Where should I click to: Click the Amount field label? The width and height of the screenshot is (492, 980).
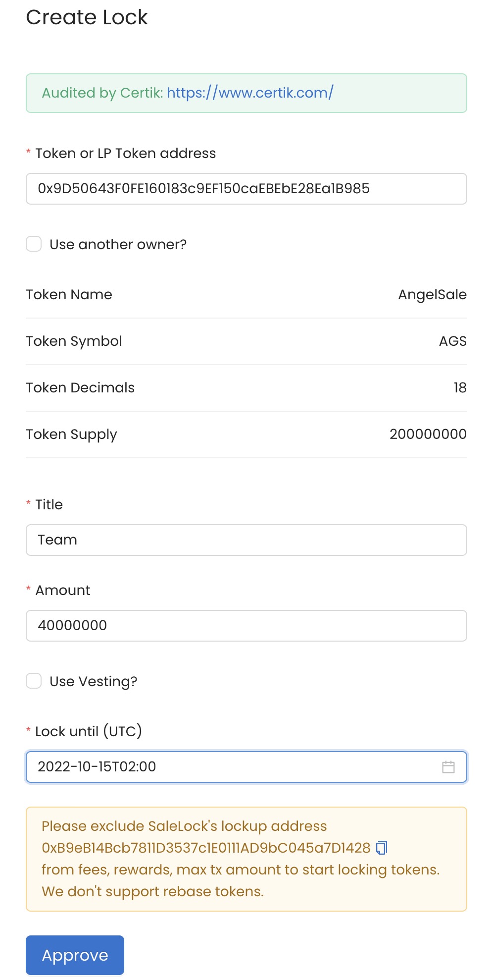click(63, 590)
